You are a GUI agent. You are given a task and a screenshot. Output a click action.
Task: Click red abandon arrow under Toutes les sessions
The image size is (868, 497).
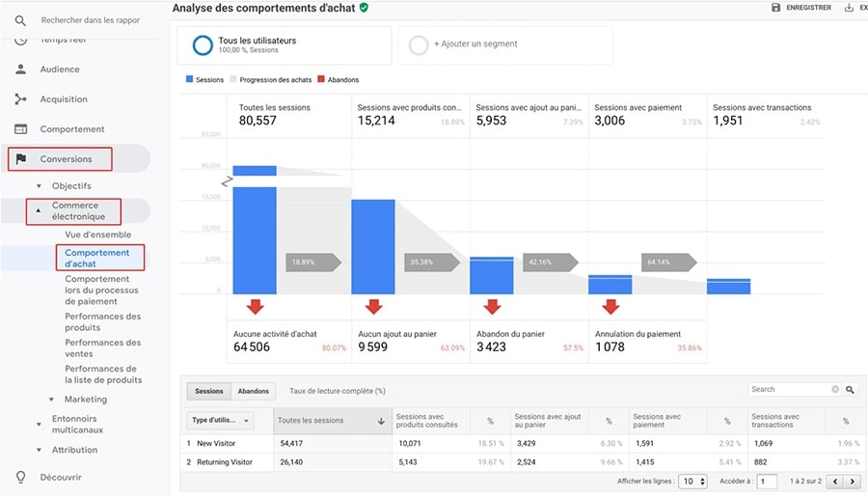[256, 306]
